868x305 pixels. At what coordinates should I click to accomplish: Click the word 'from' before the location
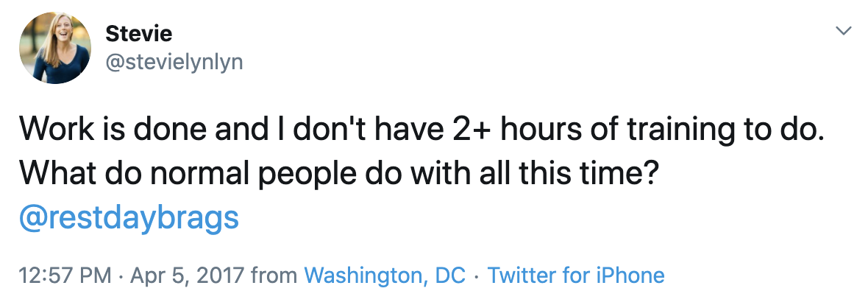click(274, 276)
